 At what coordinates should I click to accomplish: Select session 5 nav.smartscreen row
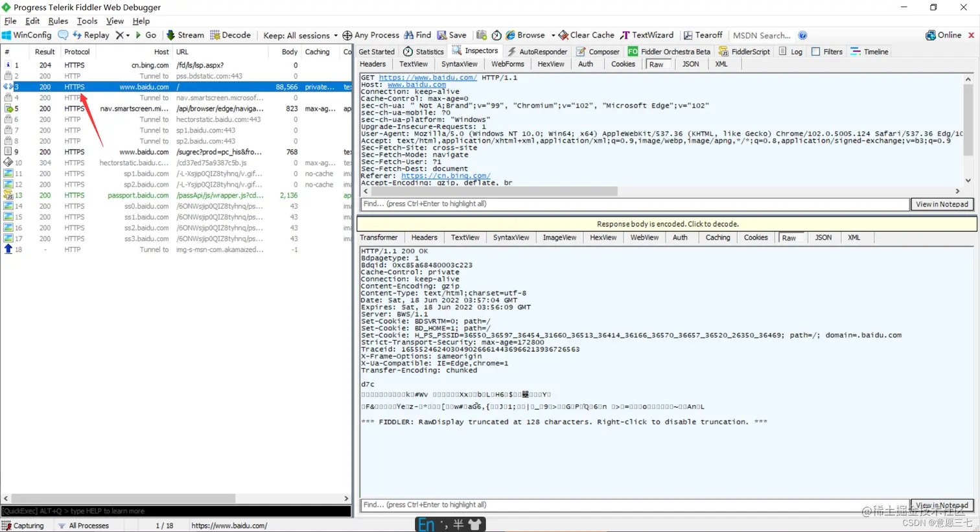177,108
